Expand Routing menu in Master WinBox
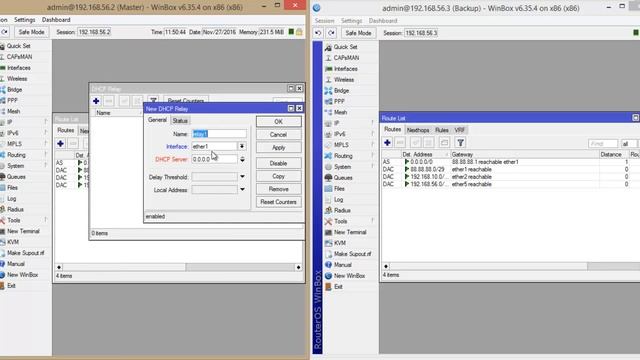Image resolution: width=640 pixels, height=360 pixels. point(16,155)
